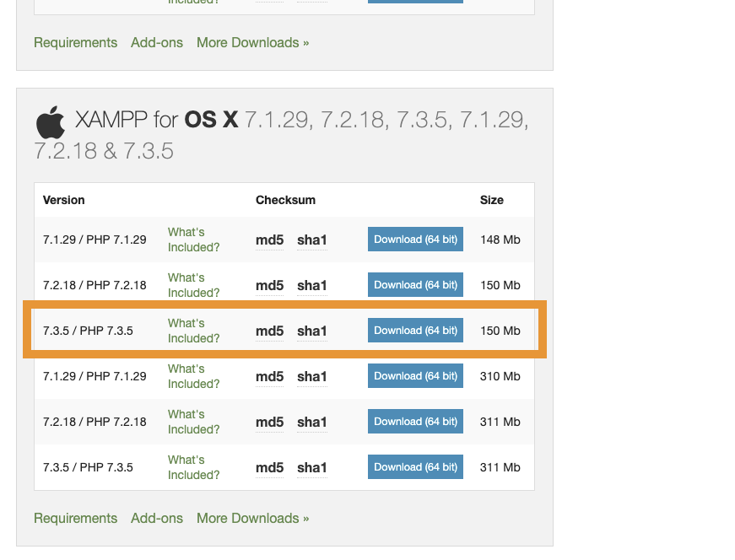The width and height of the screenshot is (735, 560).
Task: Show sha1 checksum for the 148 Mb row
Action: [x=311, y=240]
